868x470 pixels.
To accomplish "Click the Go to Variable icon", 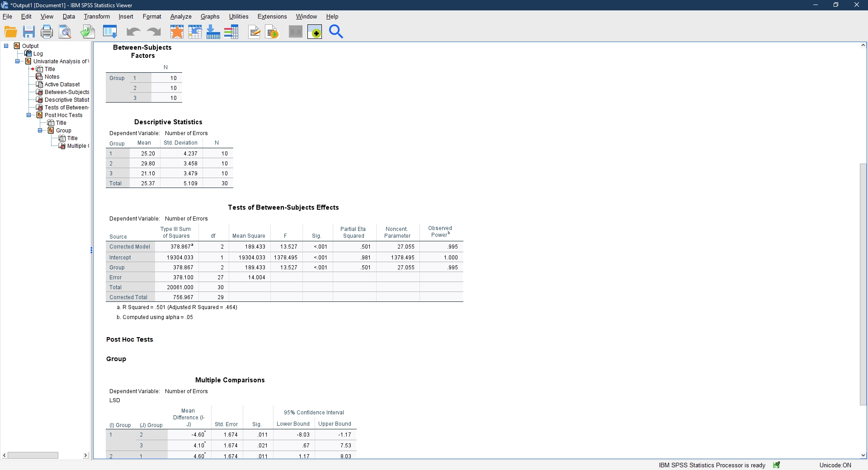I will point(213,32).
